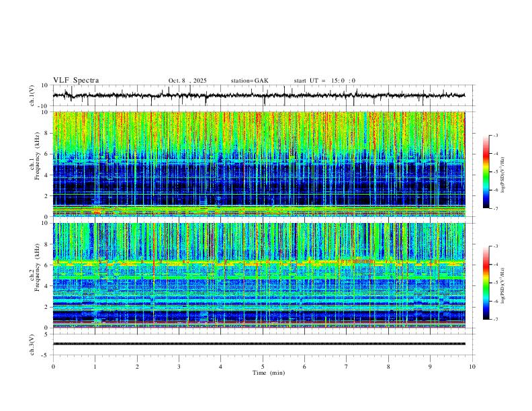Image resolution: width=532 pixels, height=411 pixels.
Task: Click the "8" kHz tick on ch.1 spectrogram
Action: (x=46, y=133)
